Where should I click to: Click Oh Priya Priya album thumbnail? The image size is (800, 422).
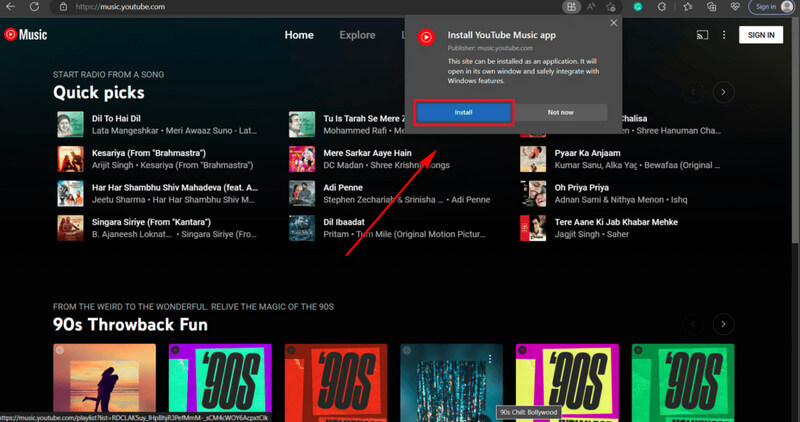click(x=533, y=193)
